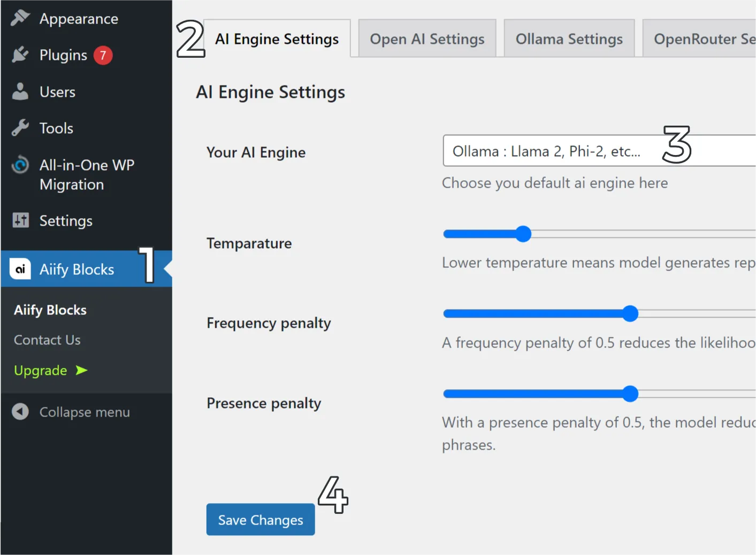Viewport: 756px width, 555px height.
Task: Open the Contact Us submenu link
Action: click(x=47, y=340)
